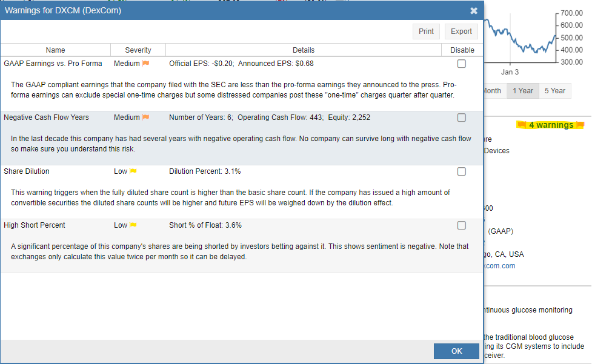The image size is (592, 364).
Task: Click the Jan 3 chart axis label
Action: [510, 72]
